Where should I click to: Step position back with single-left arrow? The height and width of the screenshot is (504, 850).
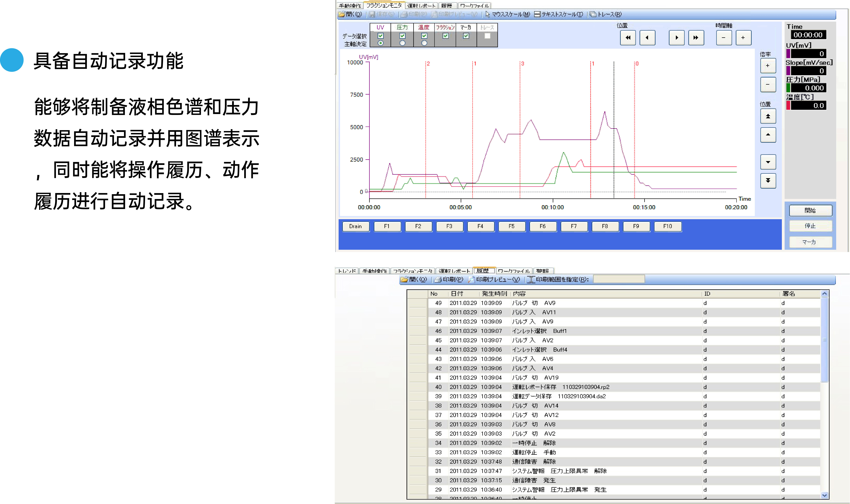click(x=647, y=38)
